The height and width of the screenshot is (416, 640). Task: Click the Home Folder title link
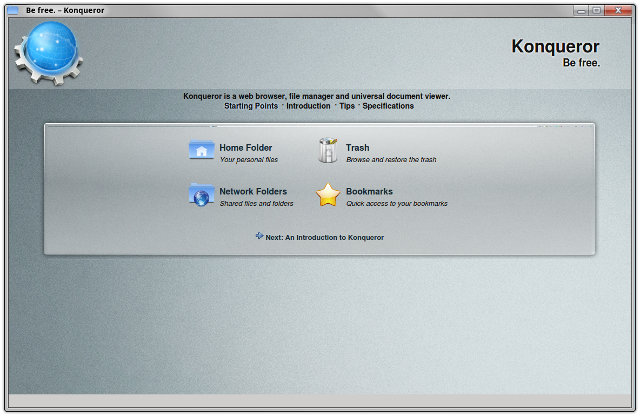pos(246,148)
